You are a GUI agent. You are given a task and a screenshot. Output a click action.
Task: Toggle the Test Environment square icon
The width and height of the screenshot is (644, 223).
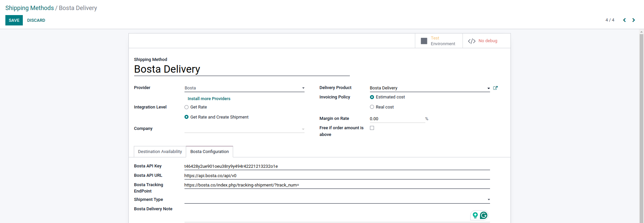click(424, 41)
